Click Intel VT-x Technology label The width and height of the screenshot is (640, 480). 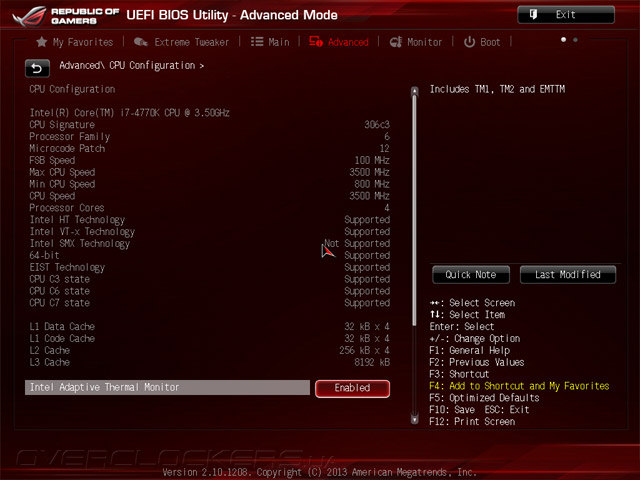[x=82, y=232]
